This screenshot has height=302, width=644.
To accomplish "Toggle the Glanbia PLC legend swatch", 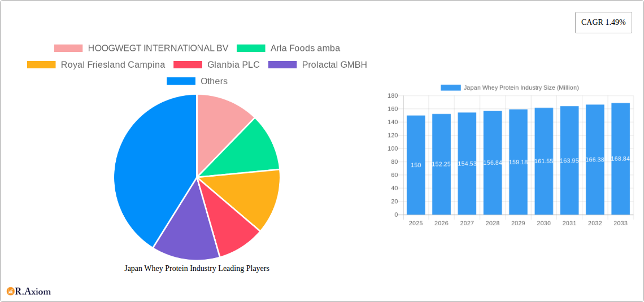I will [x=188, y=65].
